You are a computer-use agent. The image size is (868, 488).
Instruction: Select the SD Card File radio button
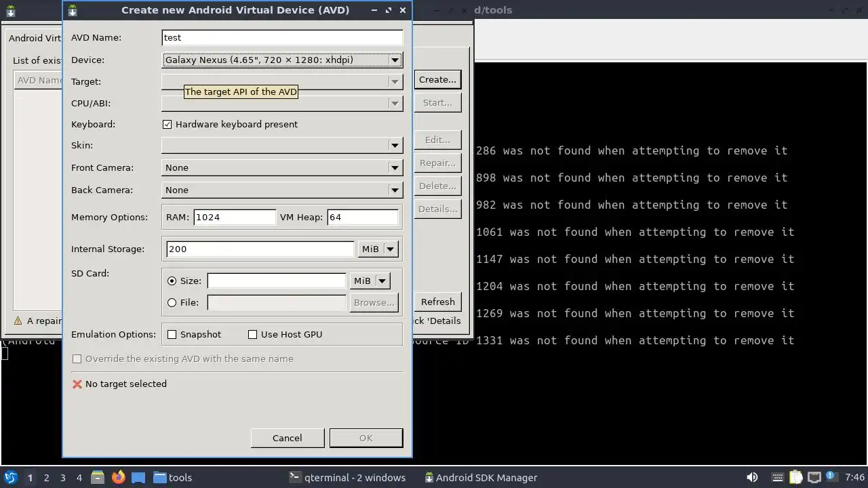tap(172, 302)
